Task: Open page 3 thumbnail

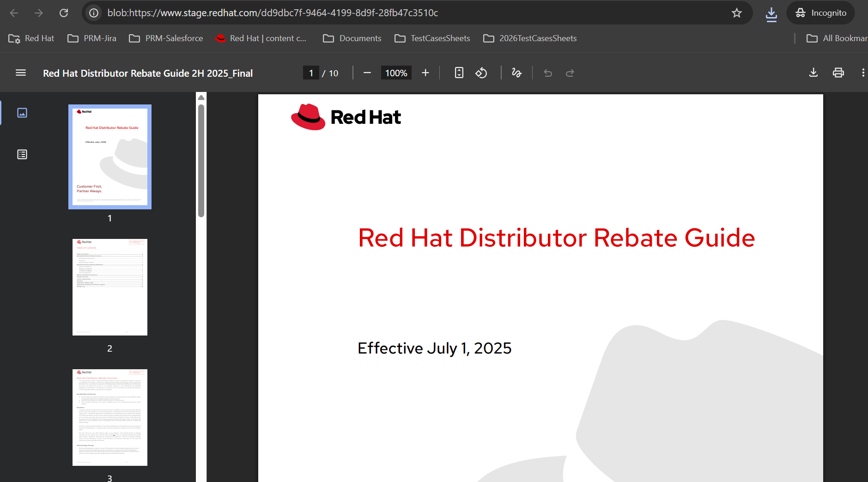Action: 110,417
